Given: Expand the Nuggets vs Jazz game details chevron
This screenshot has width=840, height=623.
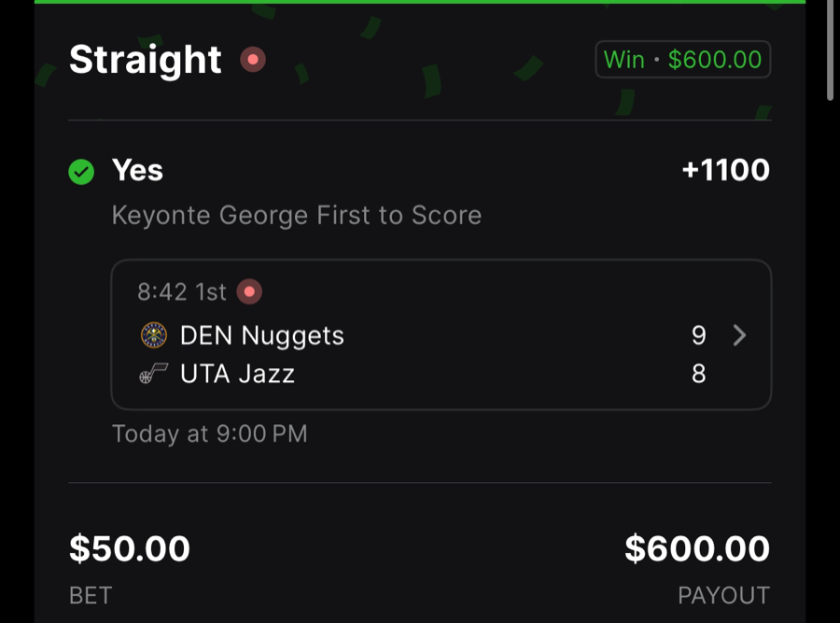Looking at the screenshot, I should pyautogui.click(x=738, y=335).
